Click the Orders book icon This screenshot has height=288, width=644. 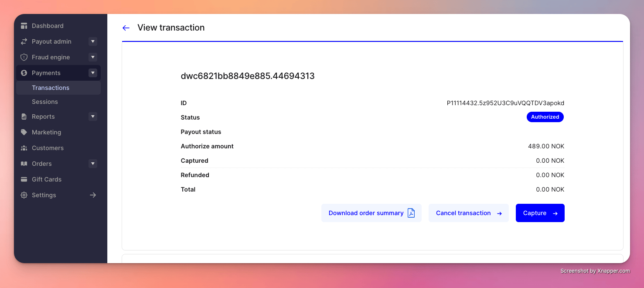(x=24, y=164)
